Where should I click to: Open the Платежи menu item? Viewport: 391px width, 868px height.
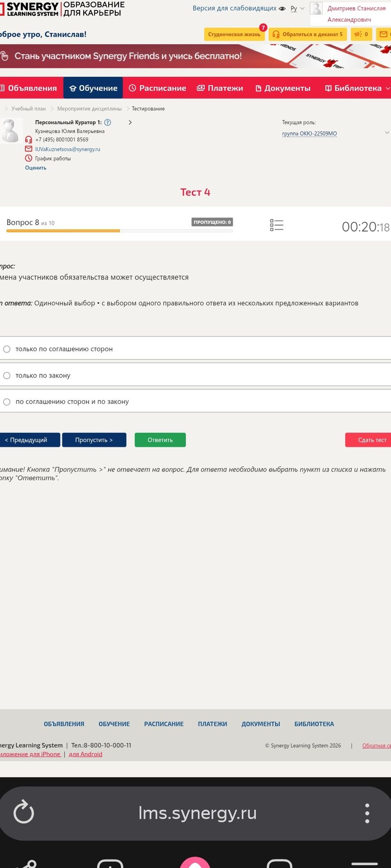pos(220,88)
